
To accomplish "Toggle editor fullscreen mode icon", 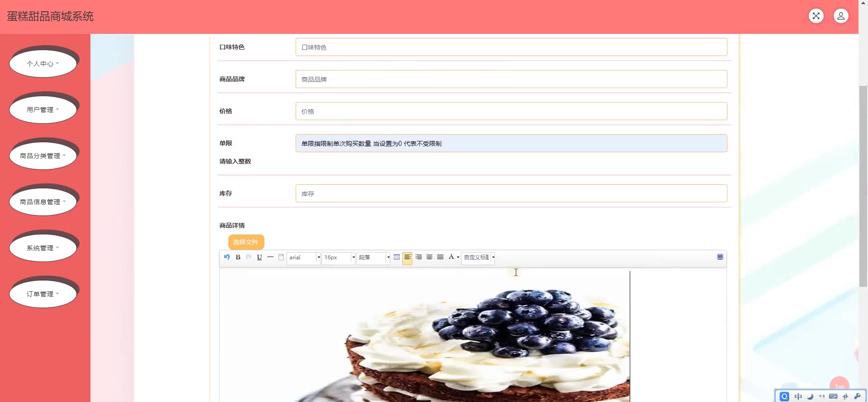I will (x=720, y=257).
